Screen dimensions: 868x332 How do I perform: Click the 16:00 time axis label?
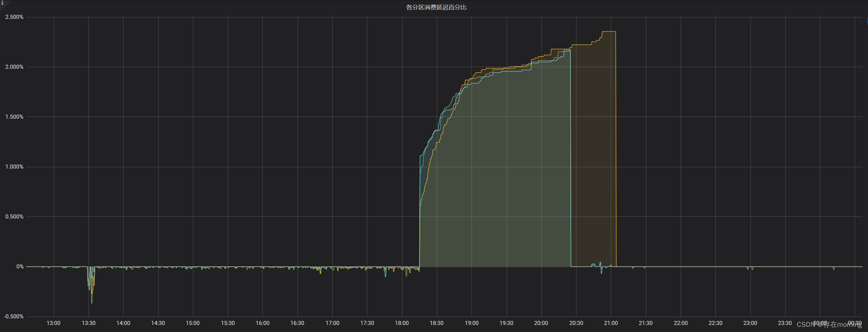point(263,323)
